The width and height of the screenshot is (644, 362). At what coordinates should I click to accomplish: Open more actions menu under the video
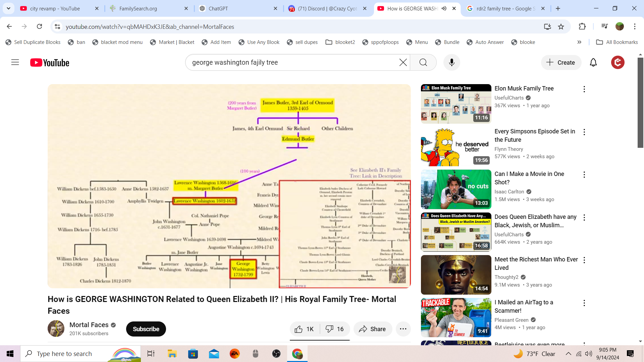pyautogui.click(x=403, y=329)
